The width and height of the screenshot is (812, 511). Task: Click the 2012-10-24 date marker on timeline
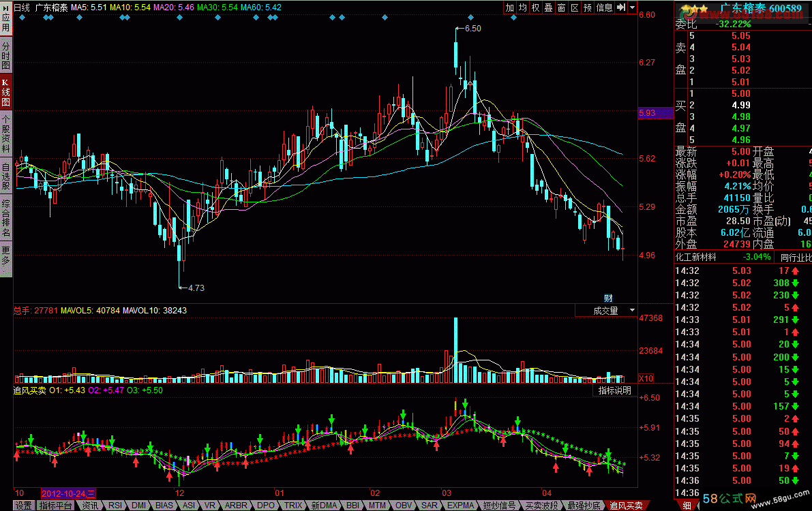pyautogui.click(x=69, y=493)
